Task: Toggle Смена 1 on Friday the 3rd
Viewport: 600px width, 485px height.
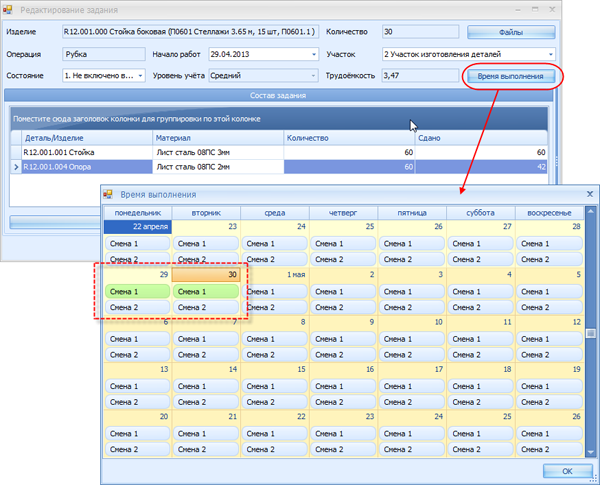Action: click(x=412, y=292)
